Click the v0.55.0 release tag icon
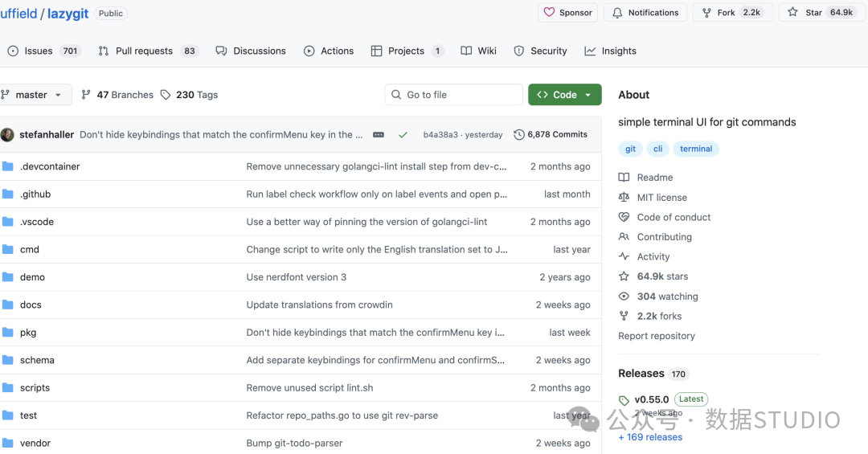The width and height of the screenshot is (868, 454). (624, 400)
